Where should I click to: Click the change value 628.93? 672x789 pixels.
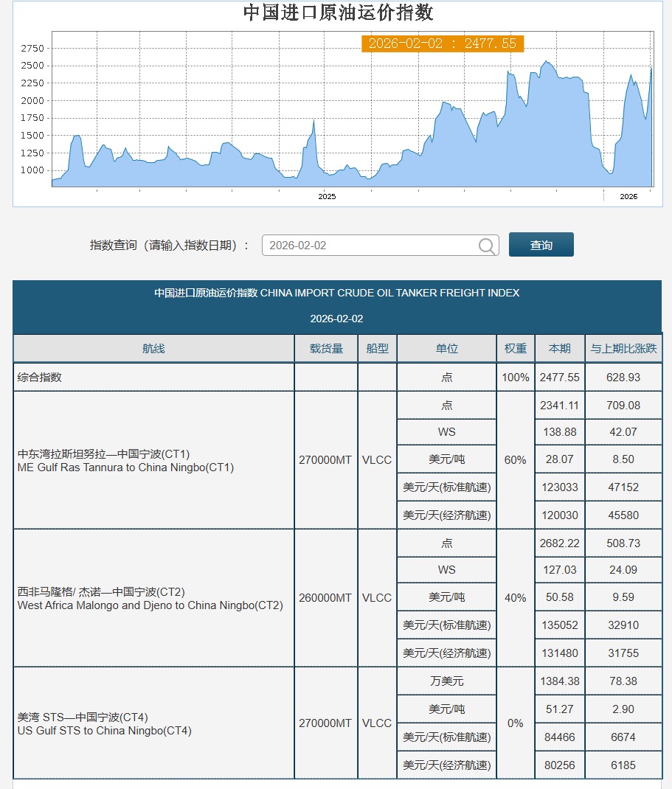click(x=623, y=378)
